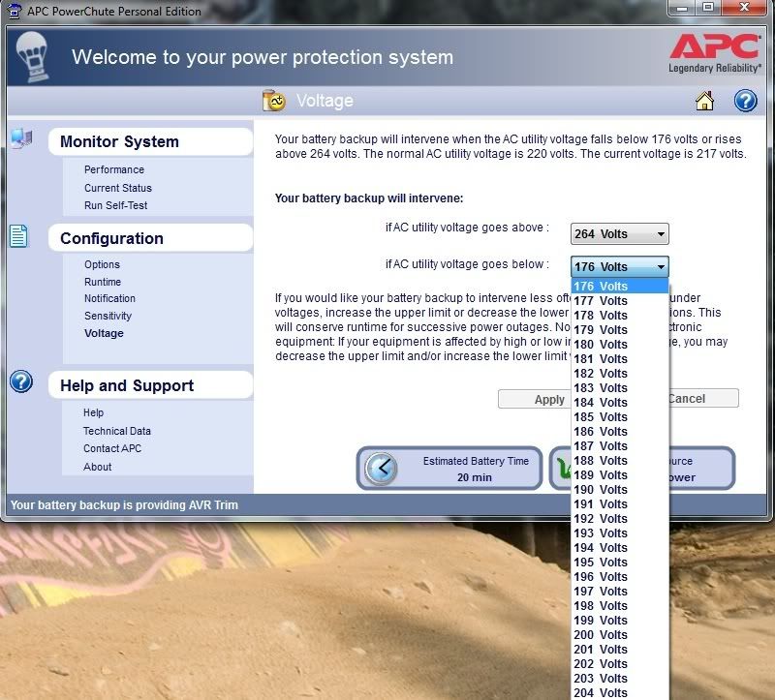Select 190 Volts from the list
Screen dimensions: 775x700
pyautogui.click(x=601, y=490)
